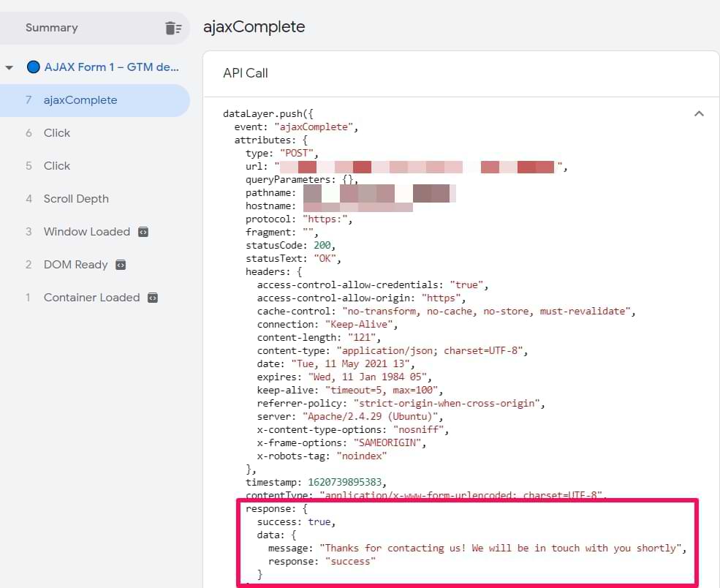Click the AJAX Form 1 – GTM page title

[x=111, y=67]
